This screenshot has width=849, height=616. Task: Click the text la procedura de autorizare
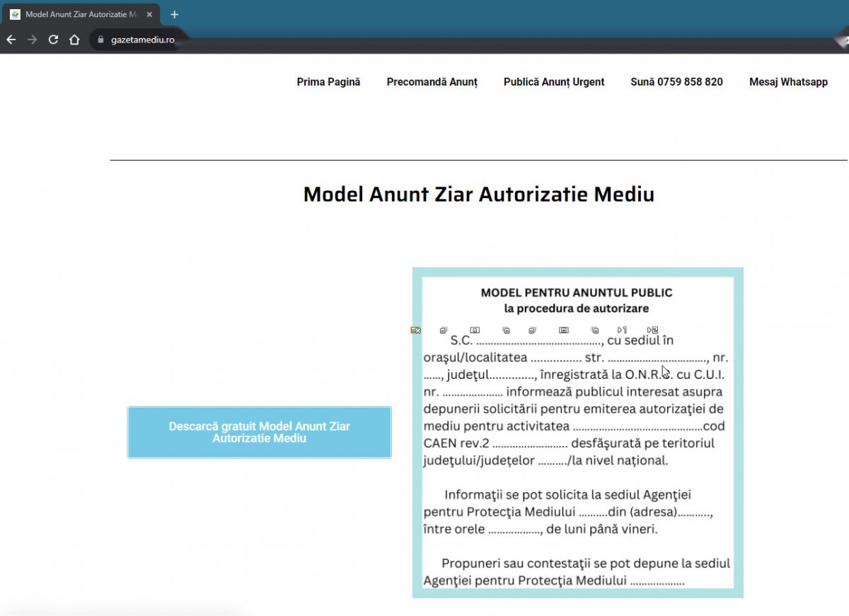pos(577,308)
